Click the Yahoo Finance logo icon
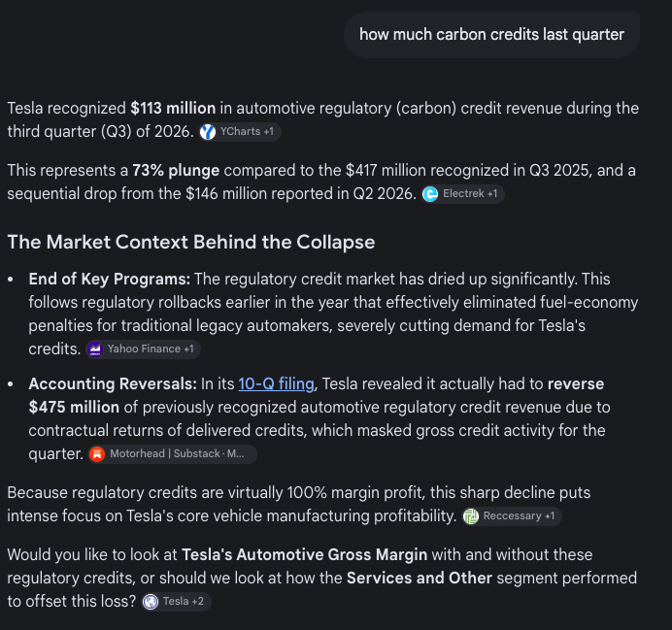The height and width of the screenshot is (630, 672). [95, 349]
